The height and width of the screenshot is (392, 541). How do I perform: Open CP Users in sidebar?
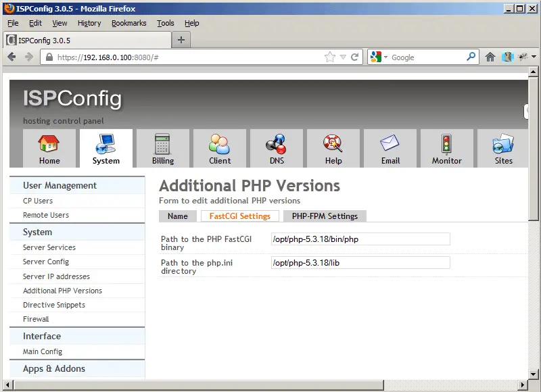pyautogui.click(x=38, y=201)
